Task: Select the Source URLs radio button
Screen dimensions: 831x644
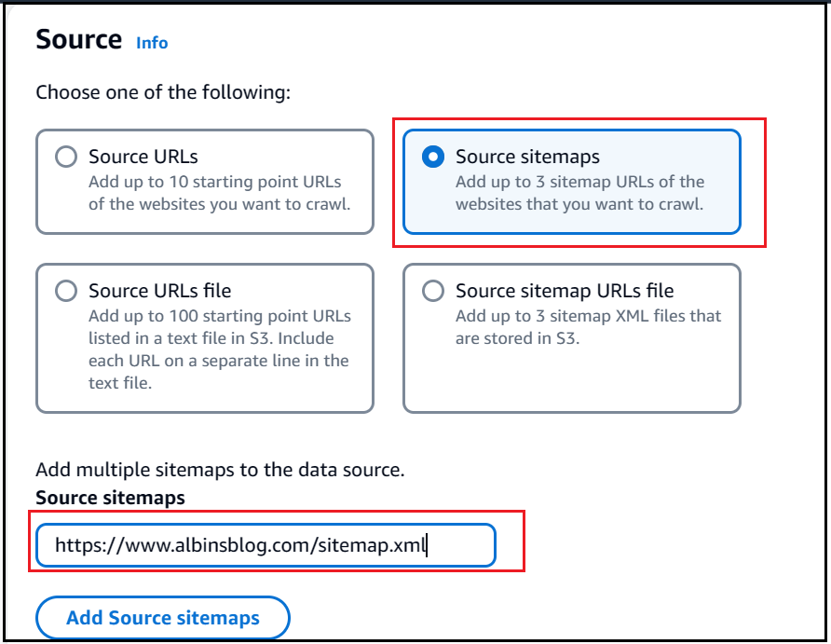Action: click(66, 157)
